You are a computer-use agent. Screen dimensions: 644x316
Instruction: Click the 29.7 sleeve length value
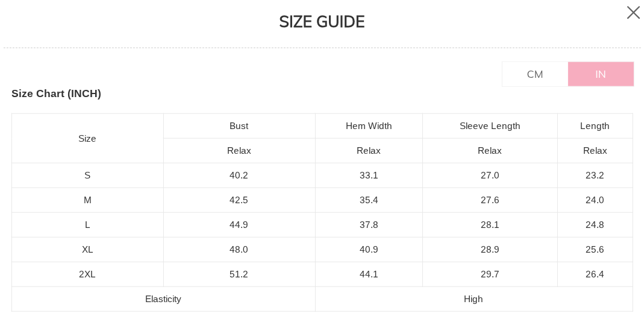490,274
